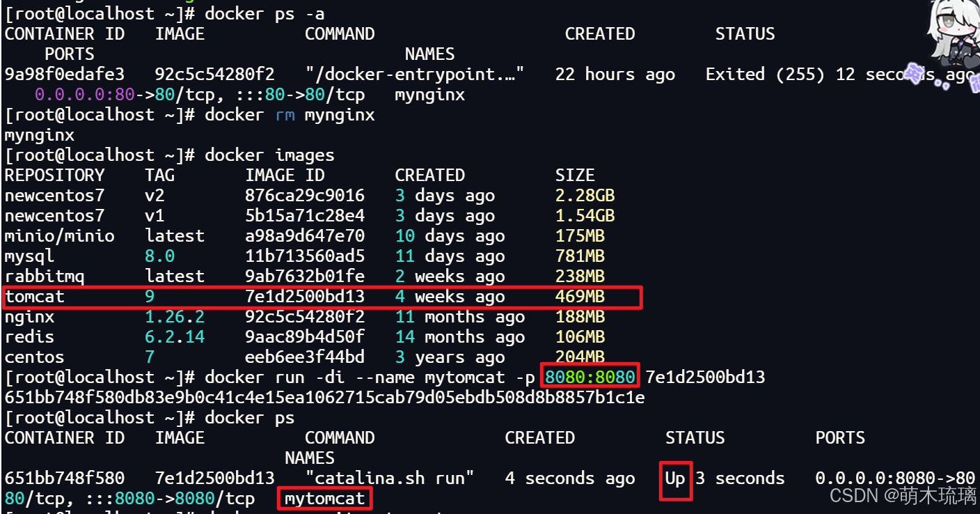Select the long container hash 651bb748f580db83...

[325, 398]
